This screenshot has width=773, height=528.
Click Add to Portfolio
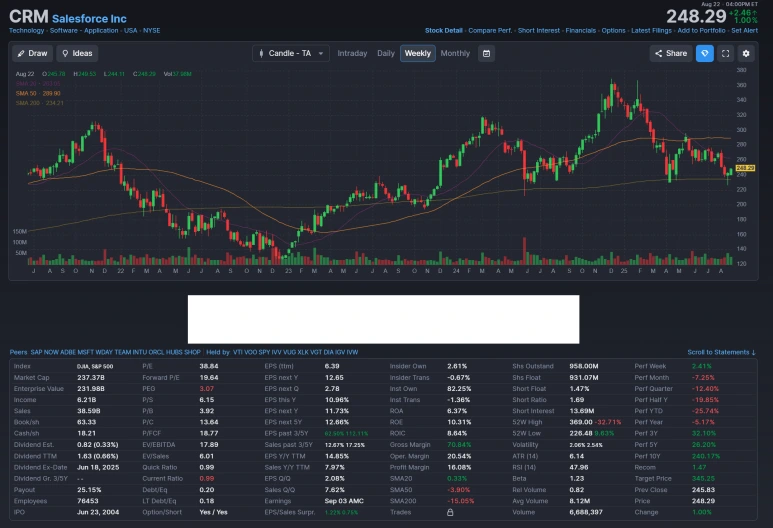(701, 31)
